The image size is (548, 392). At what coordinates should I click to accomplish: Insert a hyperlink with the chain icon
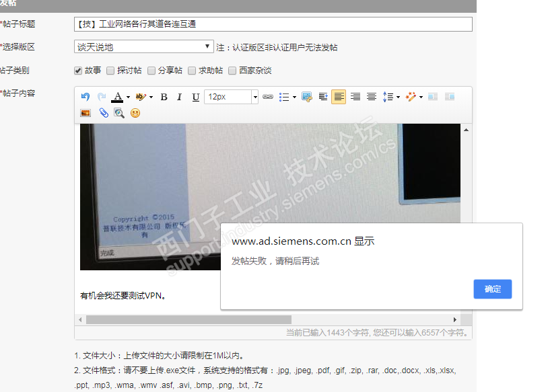pyautogui.click(x=268, y=97)
